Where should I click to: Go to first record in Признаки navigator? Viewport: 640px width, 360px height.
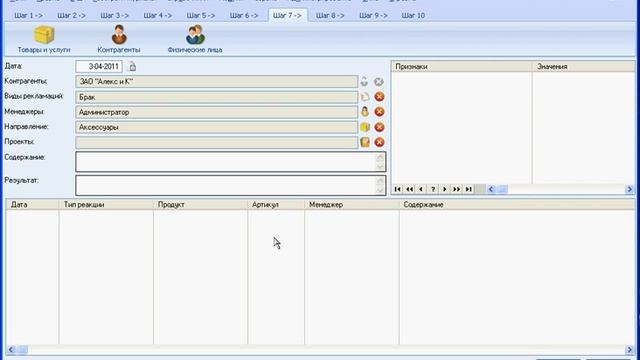click(x=398, y=189)
